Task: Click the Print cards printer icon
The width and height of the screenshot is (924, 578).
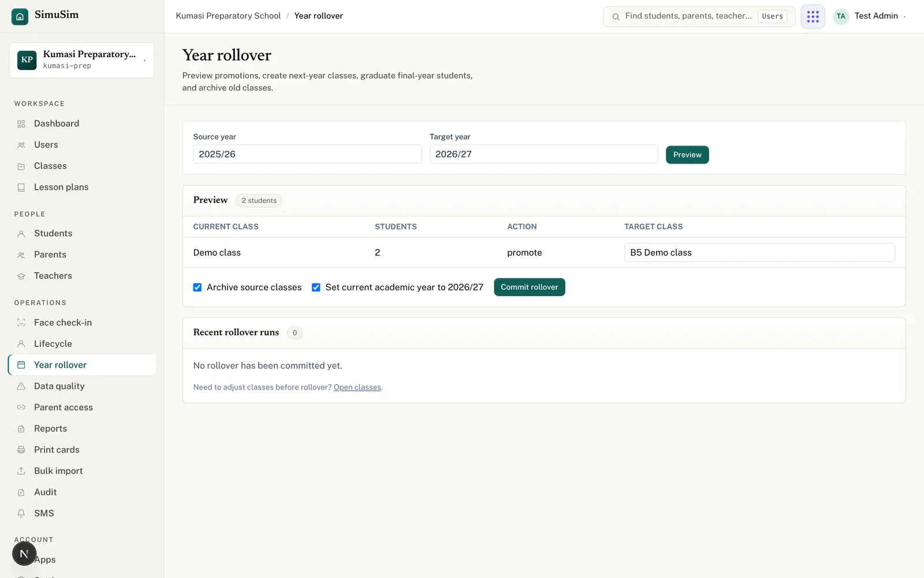Action: (x=21, y=450)
